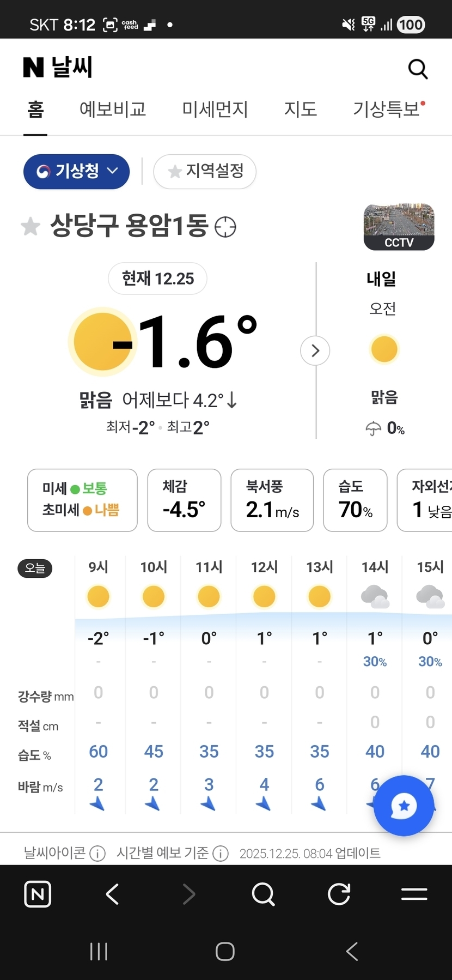Click the arrow to show tomorrow's forecast

pos(315,350)
